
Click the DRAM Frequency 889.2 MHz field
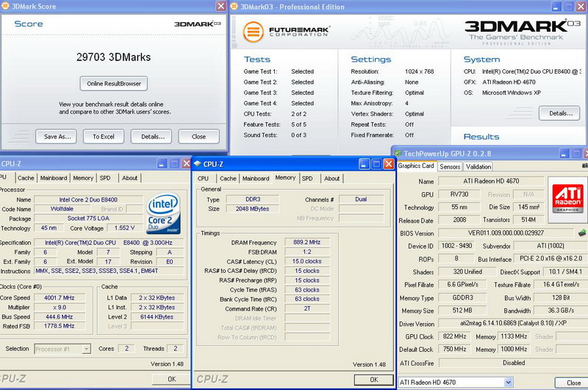tap(307, 242)
